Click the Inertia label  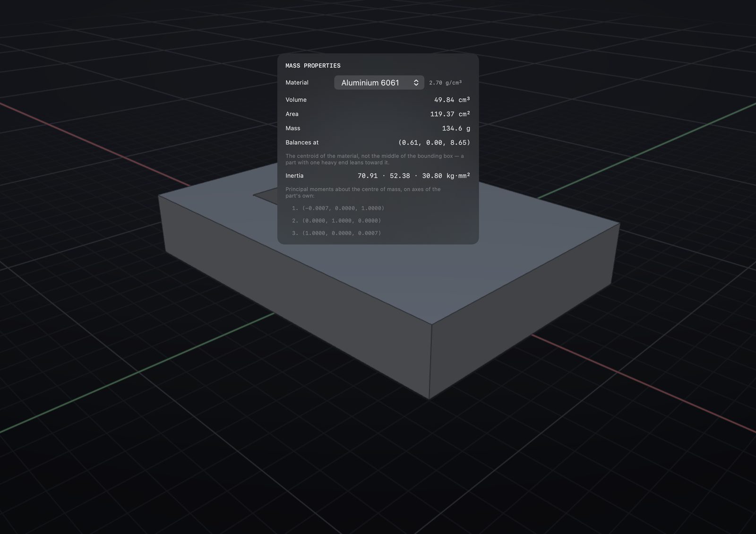294,176
